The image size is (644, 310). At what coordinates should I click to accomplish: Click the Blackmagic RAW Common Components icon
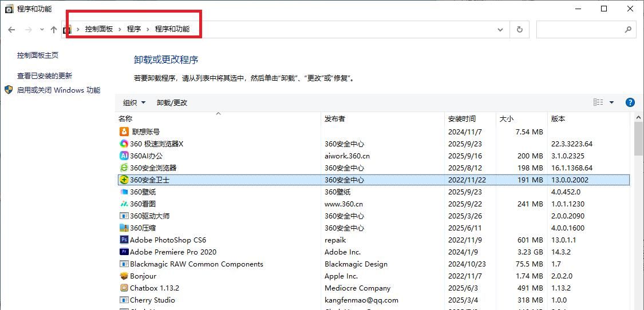point(124,264)
